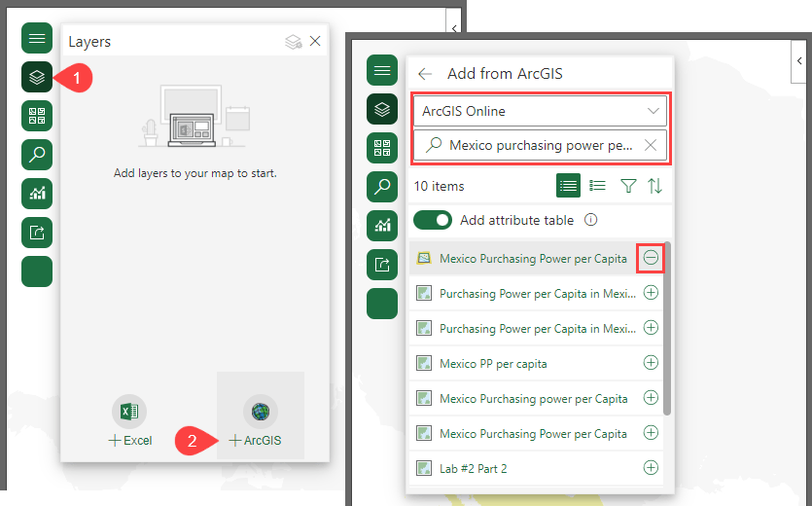The height and width of the screenshot is (506, 812).
Task: Add Mexico Purchasing power per Capita (lowercase power)
Action: click(651, 398)
